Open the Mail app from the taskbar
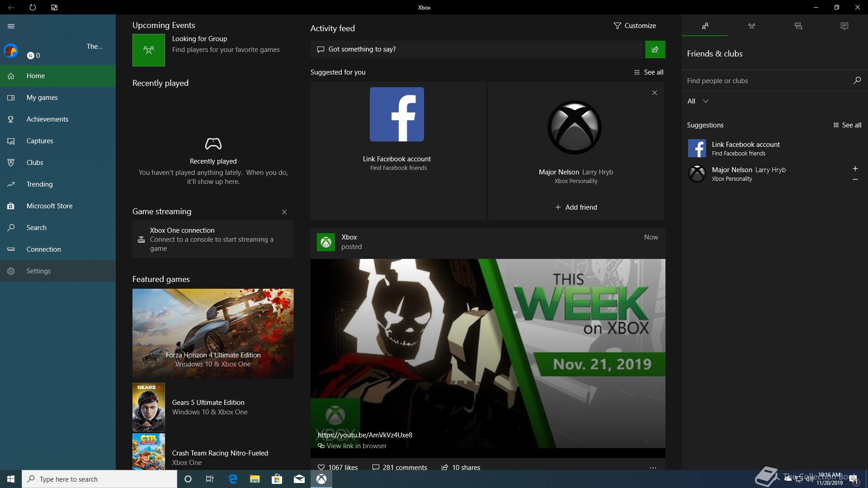868x488 pixels. (x=299, y=479)
